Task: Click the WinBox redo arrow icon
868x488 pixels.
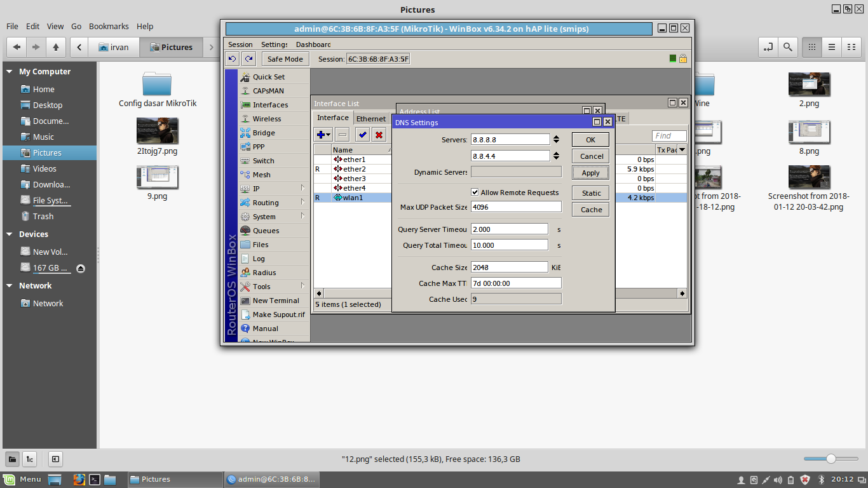Action: coord(248,59)
